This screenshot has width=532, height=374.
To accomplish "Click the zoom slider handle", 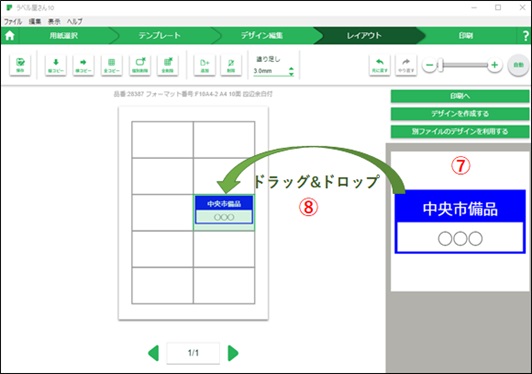I will coord(440,65).
